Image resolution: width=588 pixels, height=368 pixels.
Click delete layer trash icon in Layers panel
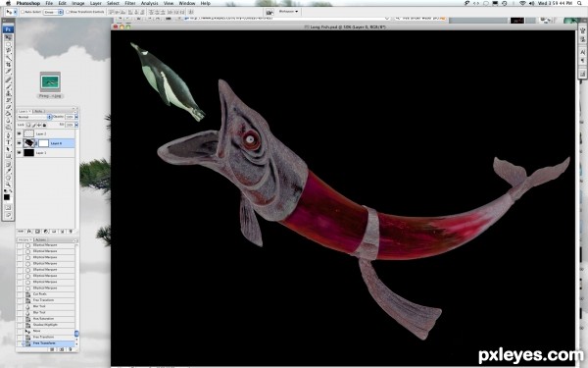[71, 232]
